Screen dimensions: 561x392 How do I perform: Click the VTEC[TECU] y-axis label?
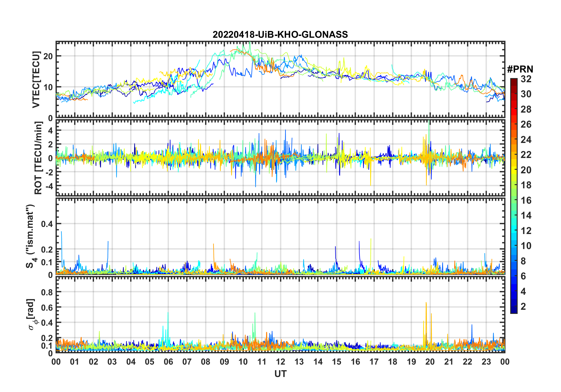tap(36, 80)
